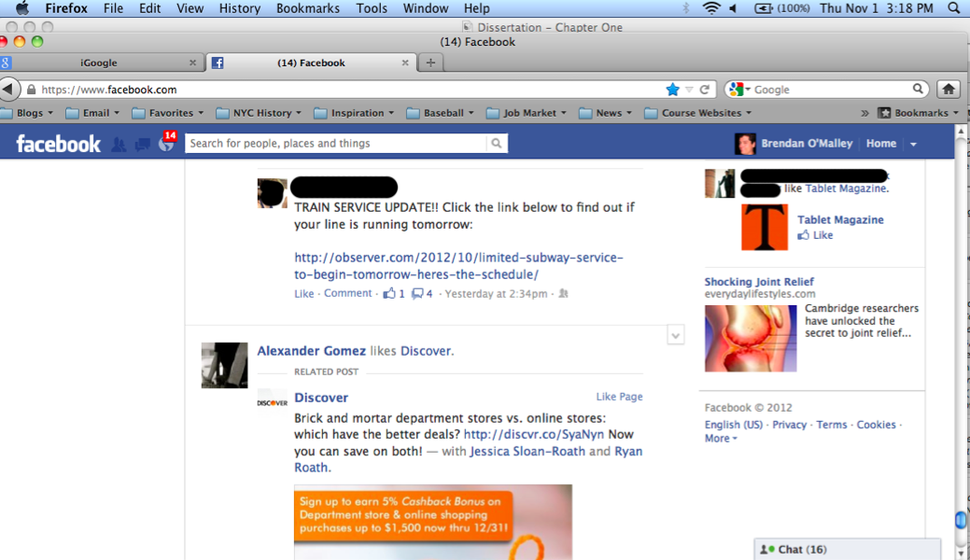Open the Tools menu
This screenshot has width=970, height=560.
(372, 8)
